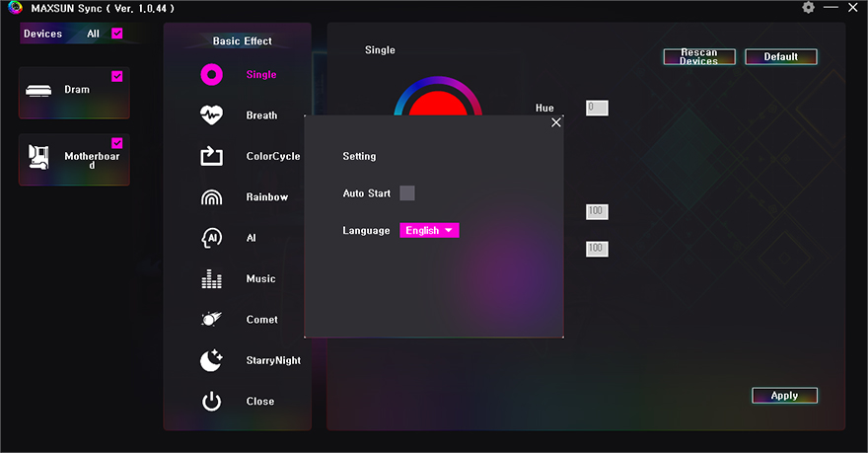
Task: Click the Language label
Action: point(366,230)
